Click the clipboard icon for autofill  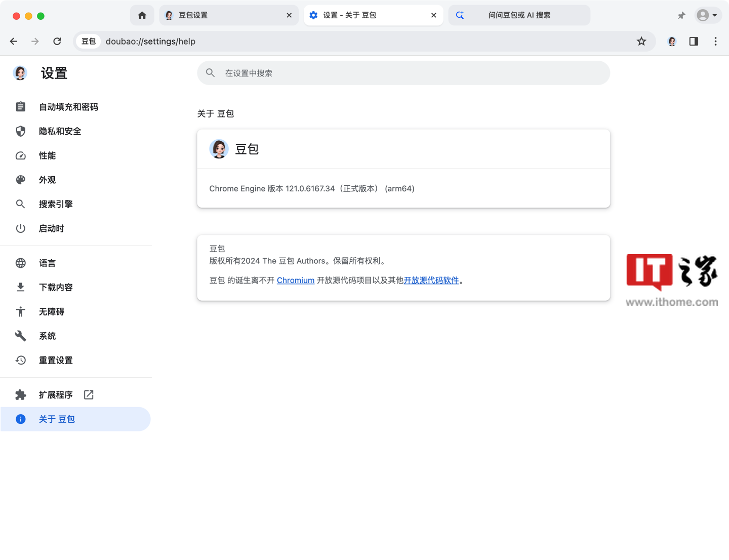pos(20,107)
